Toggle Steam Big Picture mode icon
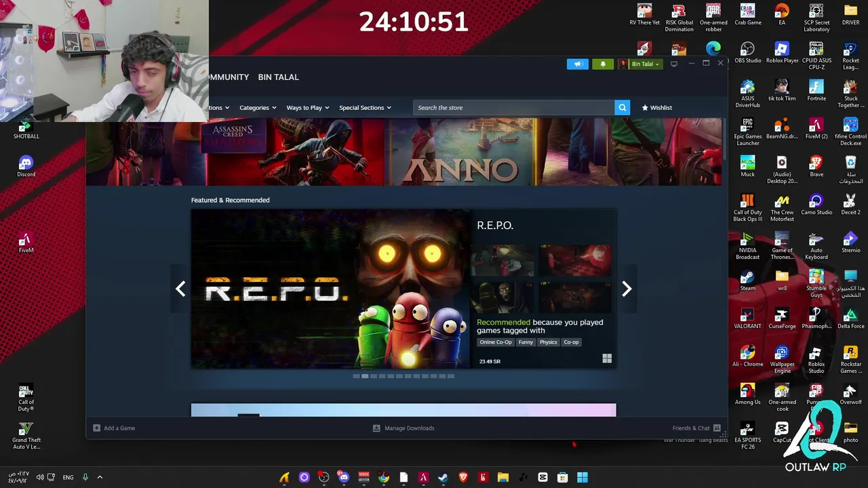Screen dimensions: 868x488 (674, 64)
